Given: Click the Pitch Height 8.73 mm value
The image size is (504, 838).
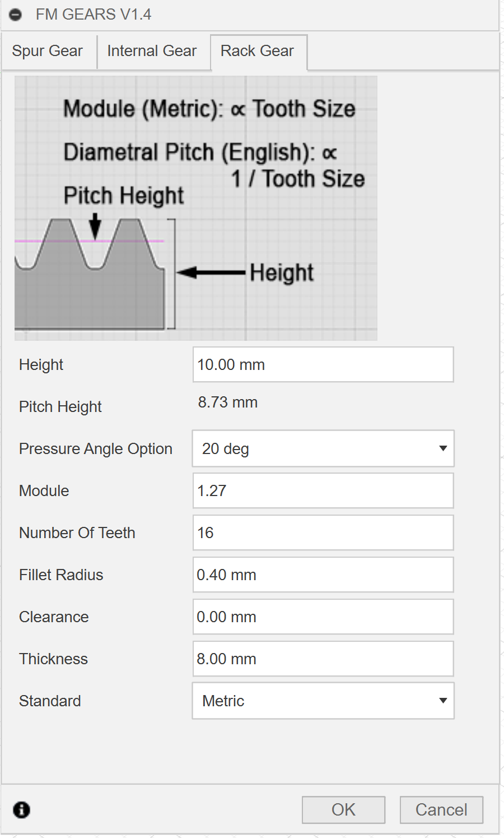Looking at the screenshot, I should point(228,402).
